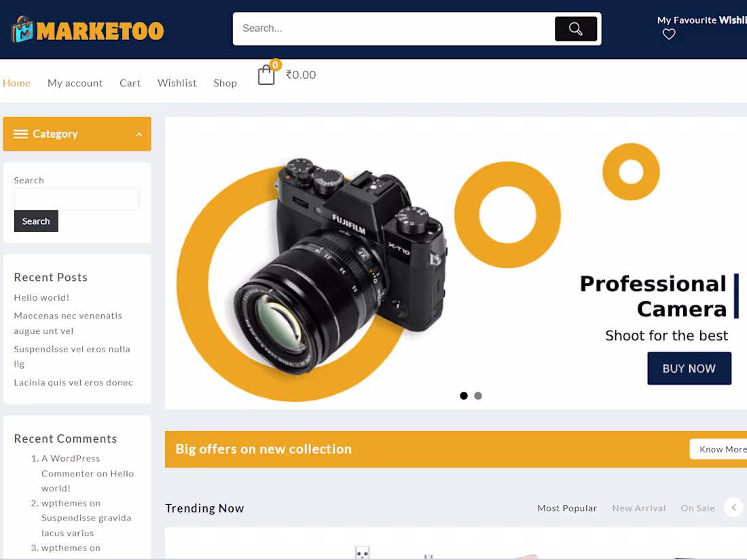Open wishlist via the heart icon

tap(668, 33)
